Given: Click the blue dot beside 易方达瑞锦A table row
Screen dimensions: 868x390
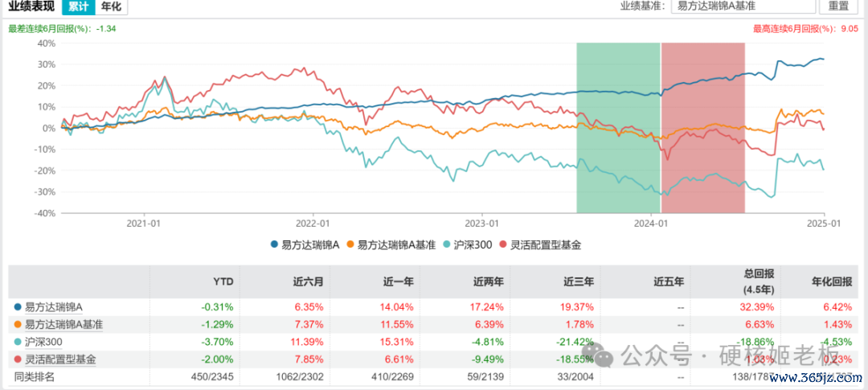Looking at the screenshot, I should pyautogui.click(x=18, y=306).
